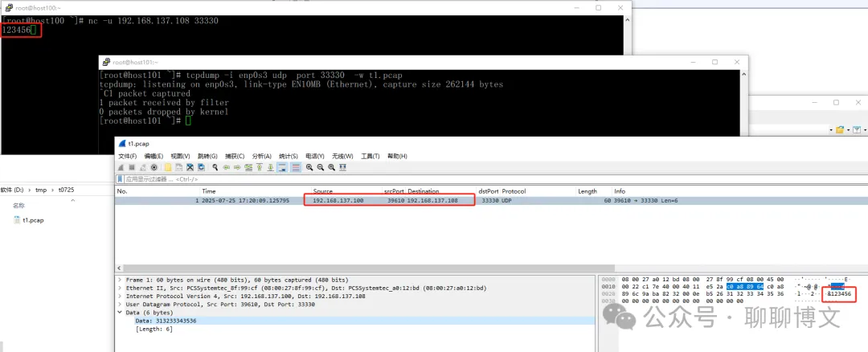
Task: Click the No. column header
Action: tap(122, 191)
